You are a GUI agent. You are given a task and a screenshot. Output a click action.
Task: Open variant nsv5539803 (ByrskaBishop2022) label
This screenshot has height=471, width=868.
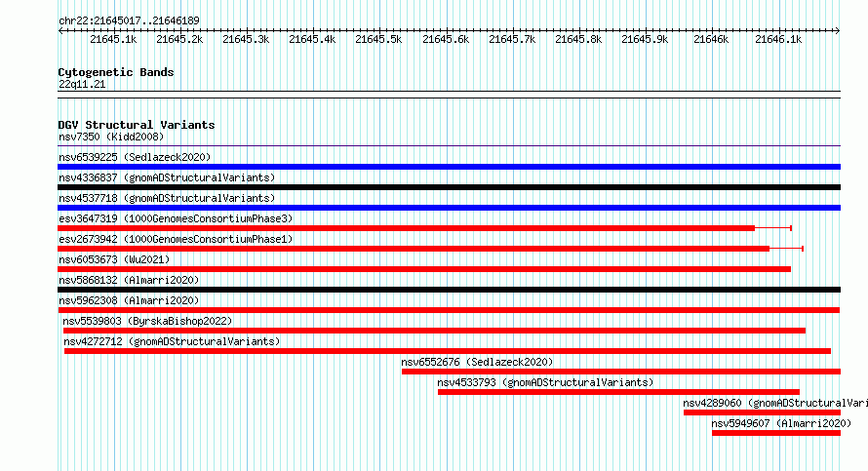147,321
